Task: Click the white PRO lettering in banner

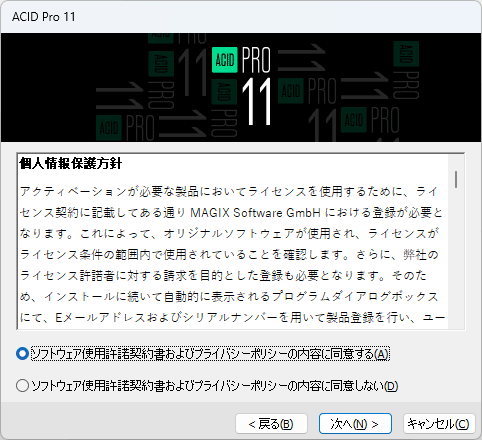Action: pyautogui.click(x=256, y=60)
